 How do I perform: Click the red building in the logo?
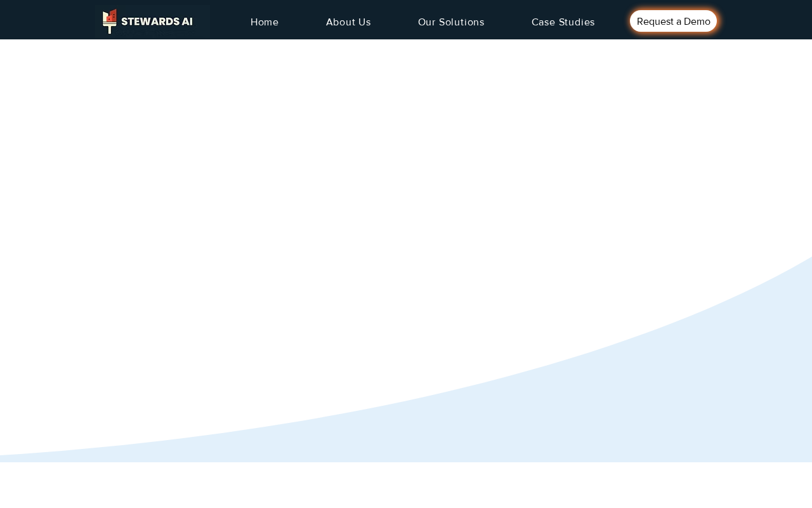tap(111, 16)
